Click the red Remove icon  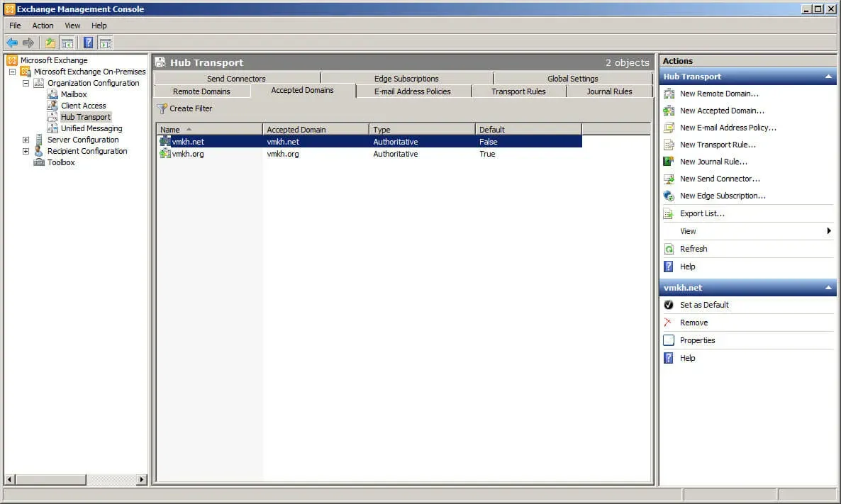668,323
